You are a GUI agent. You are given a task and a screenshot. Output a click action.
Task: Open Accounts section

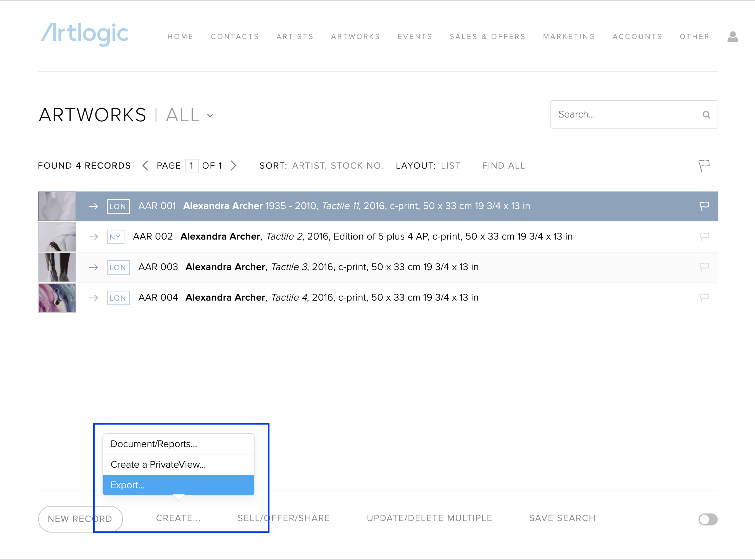coord(637,37)
